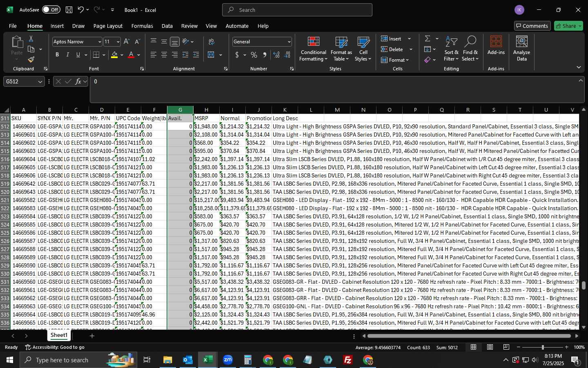This screenshot has width=588, height=368.
Task: Decrease font size with small A icon
Action: (x=137, y=42)
